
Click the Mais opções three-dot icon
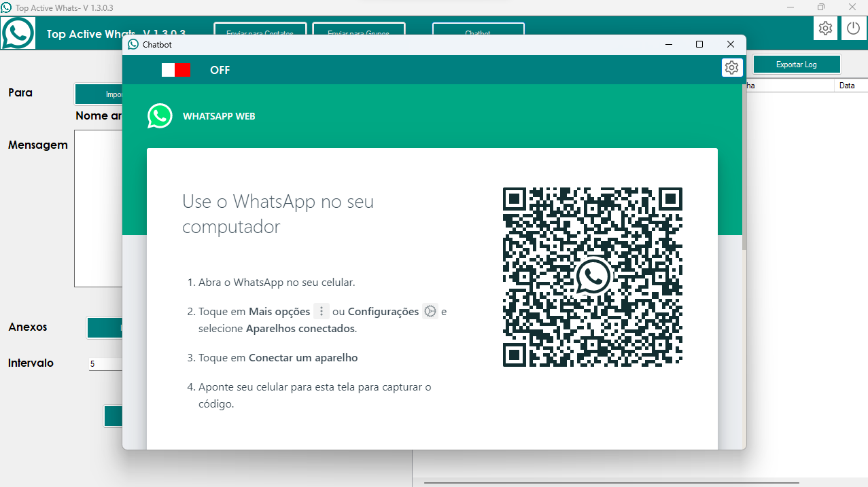[321, 311]
